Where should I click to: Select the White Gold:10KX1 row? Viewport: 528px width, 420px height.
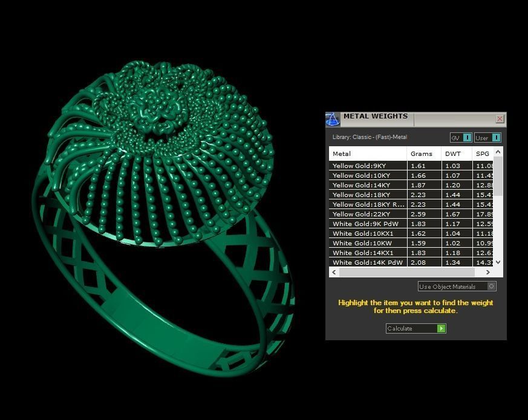click(411, 233)
